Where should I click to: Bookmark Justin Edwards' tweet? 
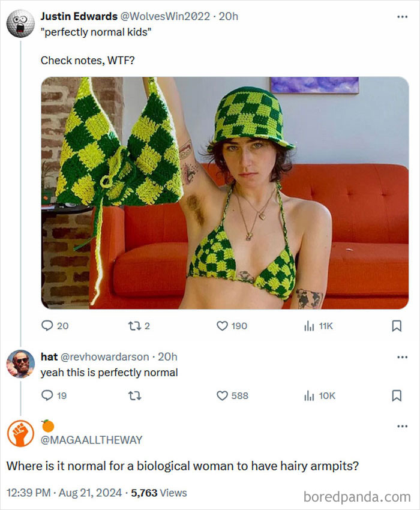(x=397, y=326)
